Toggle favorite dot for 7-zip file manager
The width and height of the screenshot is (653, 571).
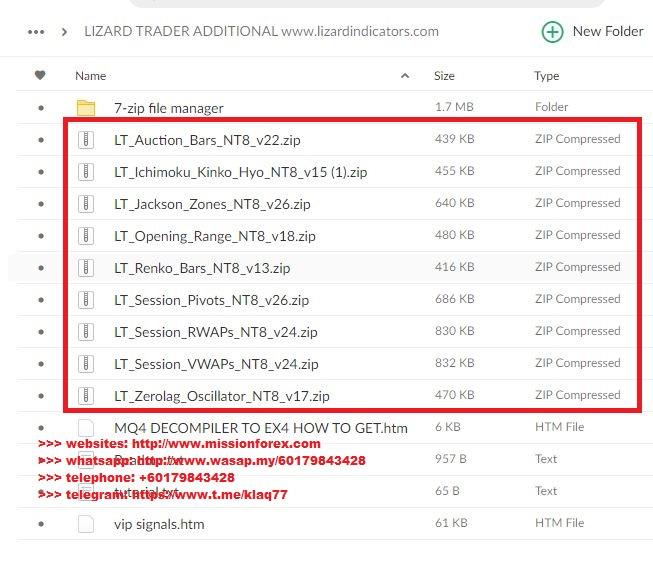41,108
